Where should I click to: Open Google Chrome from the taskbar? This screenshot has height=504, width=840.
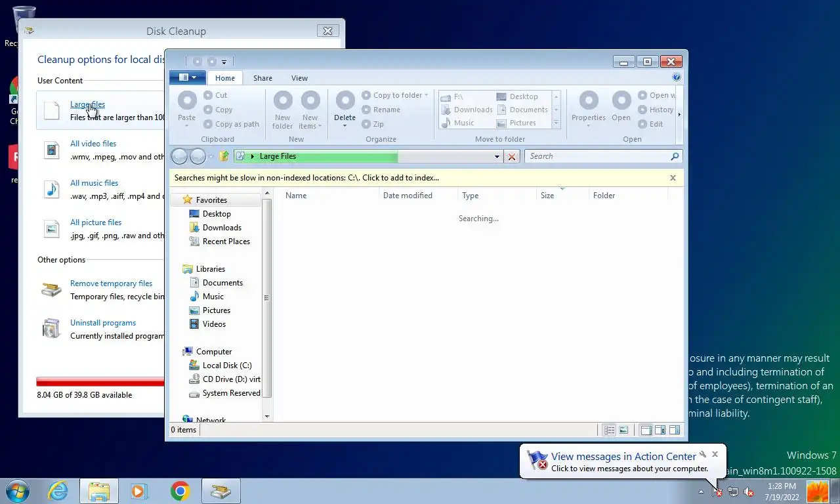coord(180,491)
